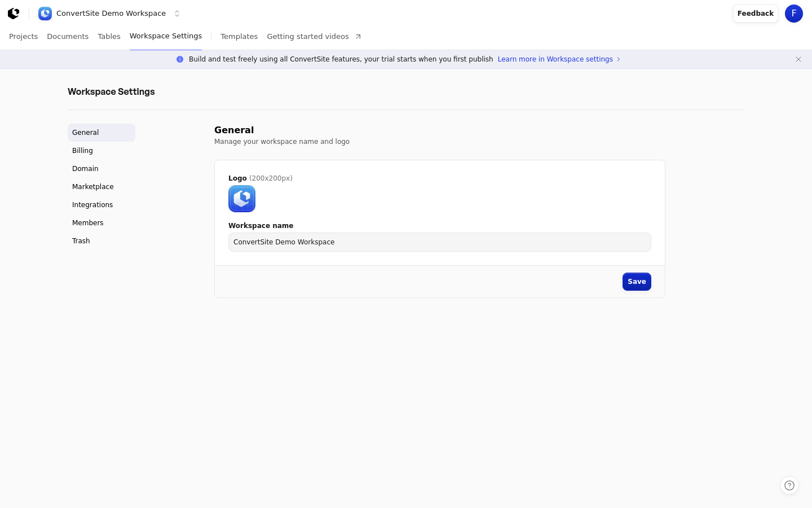Screen dimensions: 812x508
Task: Click the workspace logo thumbnail to change it
Action: [x=242, y=199]
